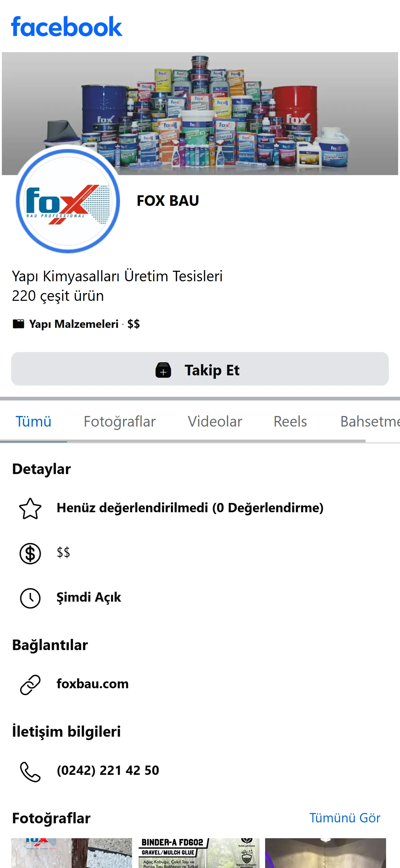Click the phone handset icon
This screenshot has height=868, width=400.
(30, 771)
